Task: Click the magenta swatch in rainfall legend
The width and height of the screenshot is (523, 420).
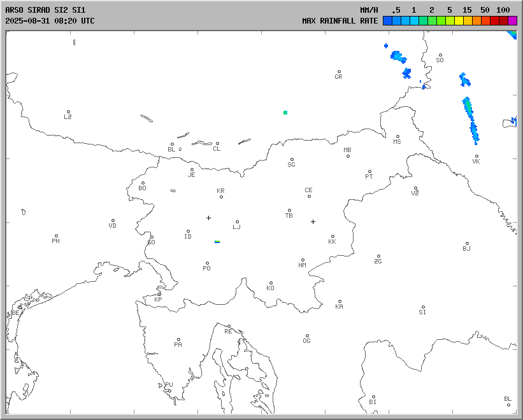Action: [513, 21]
